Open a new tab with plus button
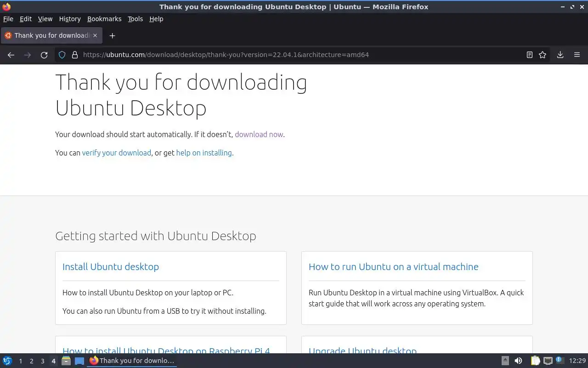588x368 pixels. point(112,35)
